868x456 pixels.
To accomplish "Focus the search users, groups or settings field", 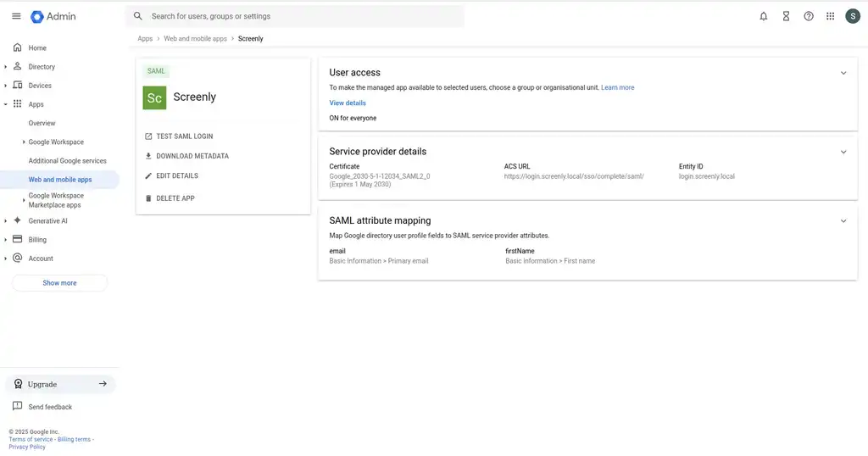I will [x=294, y=16].
